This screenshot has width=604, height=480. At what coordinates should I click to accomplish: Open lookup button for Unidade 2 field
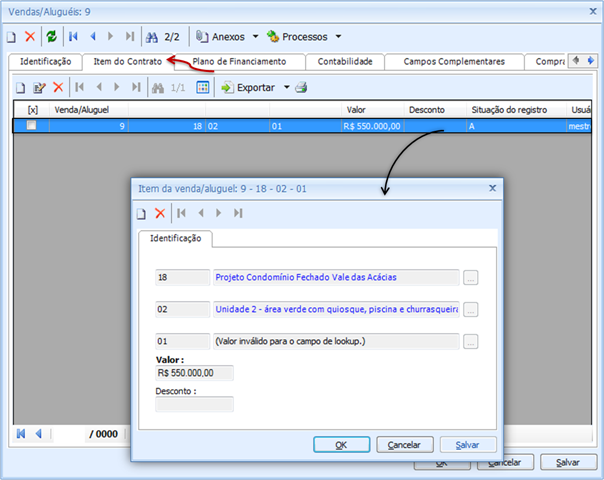coord(470,309)
